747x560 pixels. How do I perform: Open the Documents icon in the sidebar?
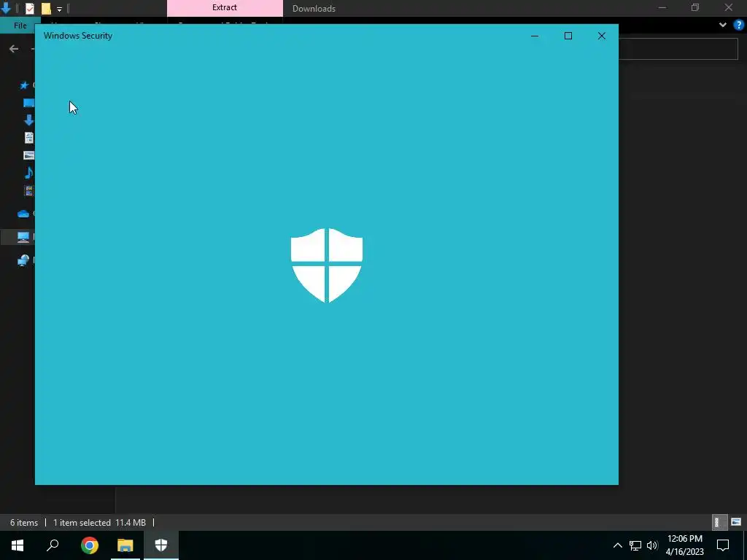pyautogui.click(x=28, y=138)
